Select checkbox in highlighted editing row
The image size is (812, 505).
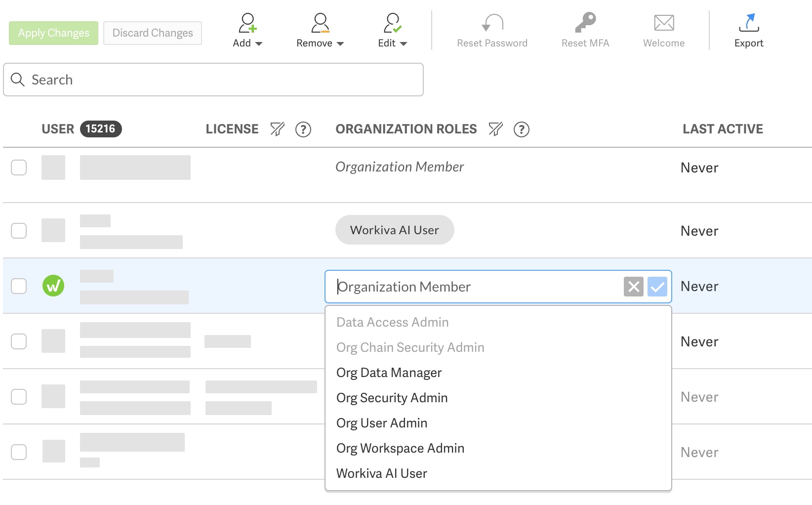[19, 286]
